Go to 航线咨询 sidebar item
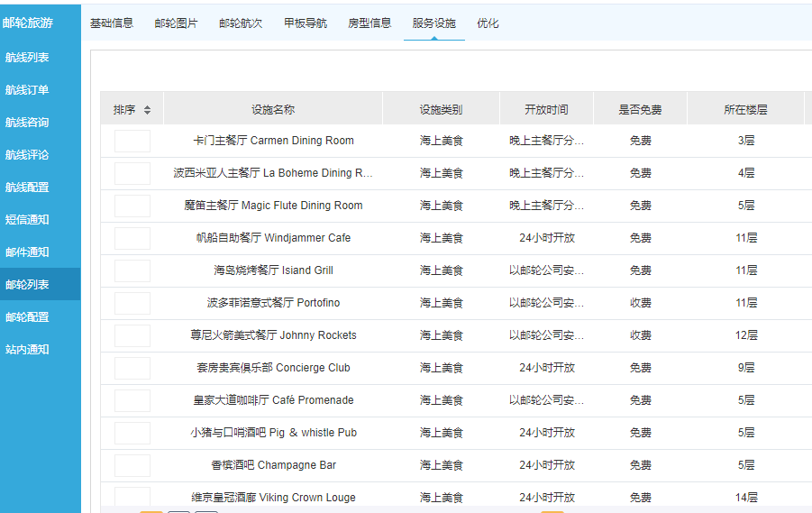Screen dimensions: 812x513 (x=28, y=123)
